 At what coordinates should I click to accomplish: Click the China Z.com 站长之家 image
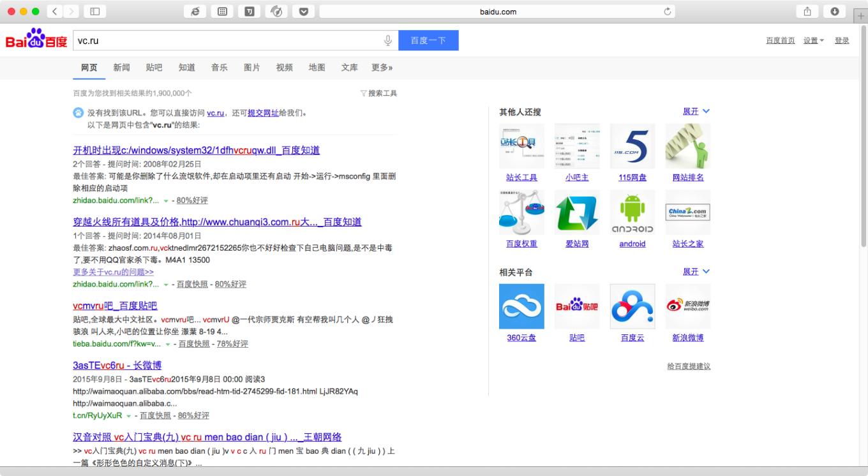(688, 212)
